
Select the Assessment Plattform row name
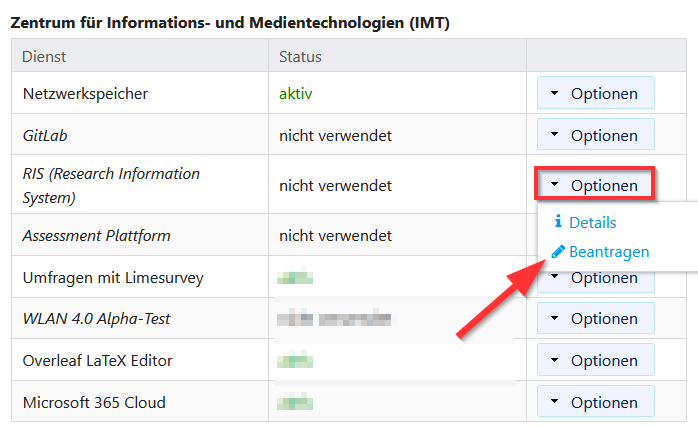[96, 236]
